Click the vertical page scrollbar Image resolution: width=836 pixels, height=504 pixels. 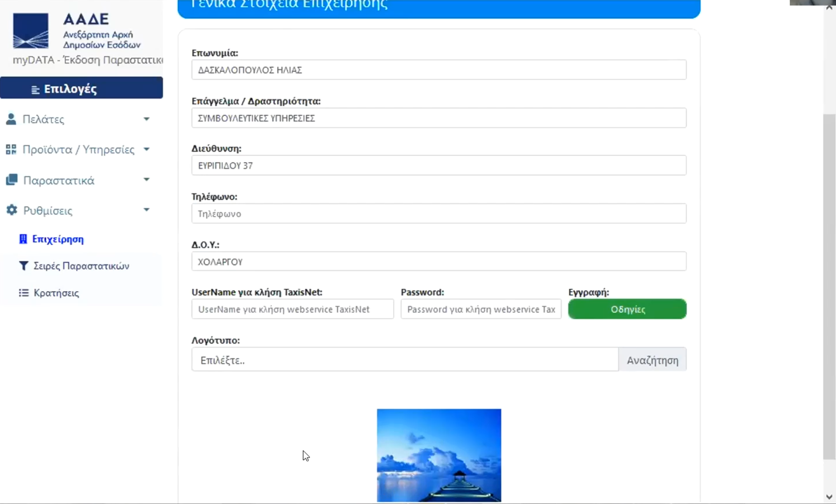tap(829, 280)
